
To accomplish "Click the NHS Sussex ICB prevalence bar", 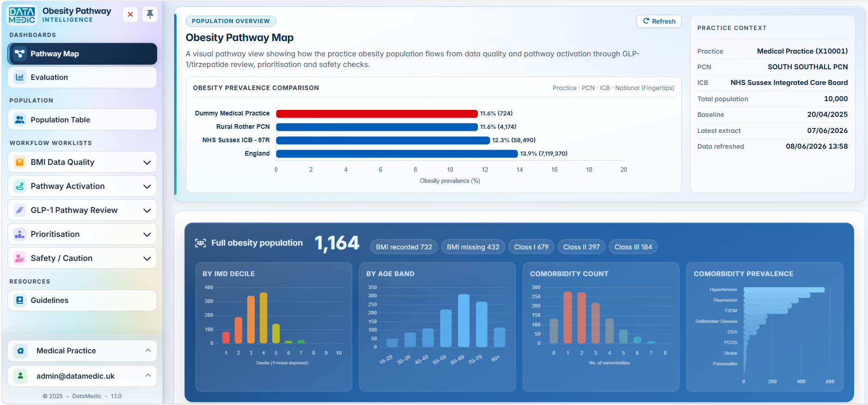I will point(383,140).
